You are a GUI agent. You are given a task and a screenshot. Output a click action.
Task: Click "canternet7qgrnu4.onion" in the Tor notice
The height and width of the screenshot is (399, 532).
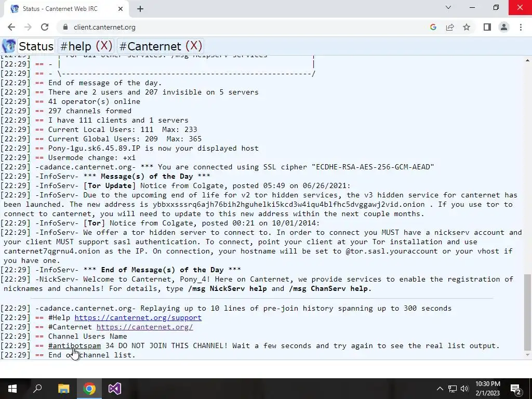pos(52,251)
